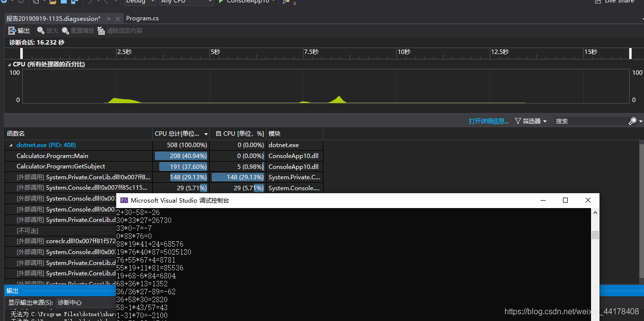644x321 pixels.
Task: Collapse the dotnet.exe tree node
Action: 11,145
